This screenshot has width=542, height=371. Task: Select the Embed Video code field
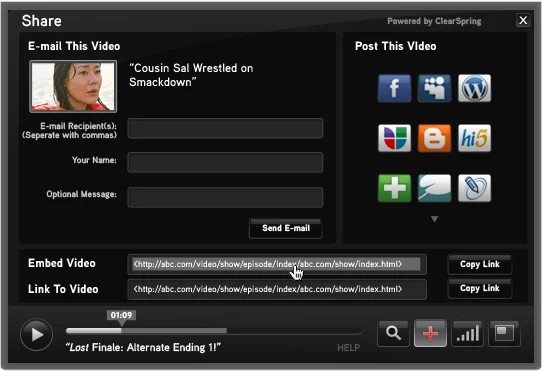(277, 265)
